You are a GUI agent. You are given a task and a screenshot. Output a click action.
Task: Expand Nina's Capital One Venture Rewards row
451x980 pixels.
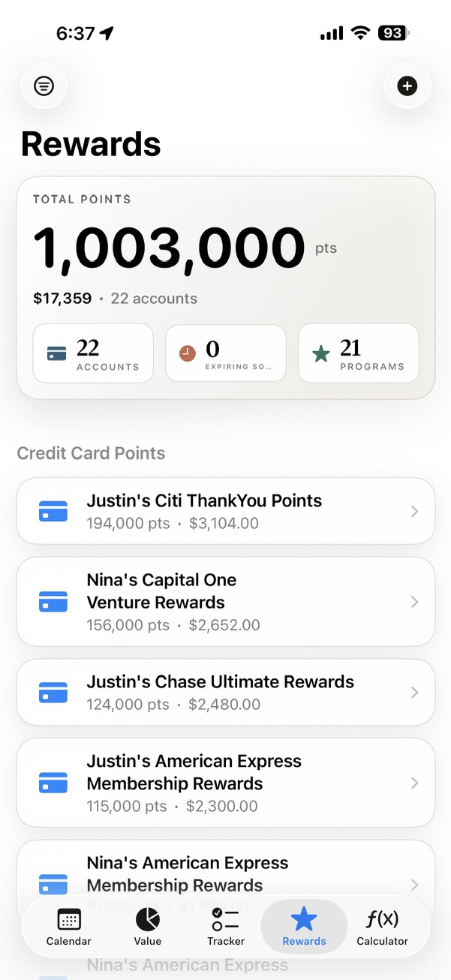[x=225, y=602]
